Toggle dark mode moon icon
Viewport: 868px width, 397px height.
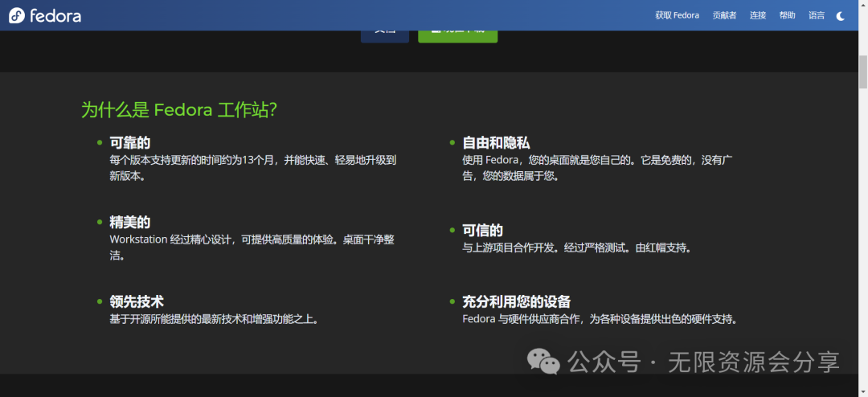[x=841, y=15]
